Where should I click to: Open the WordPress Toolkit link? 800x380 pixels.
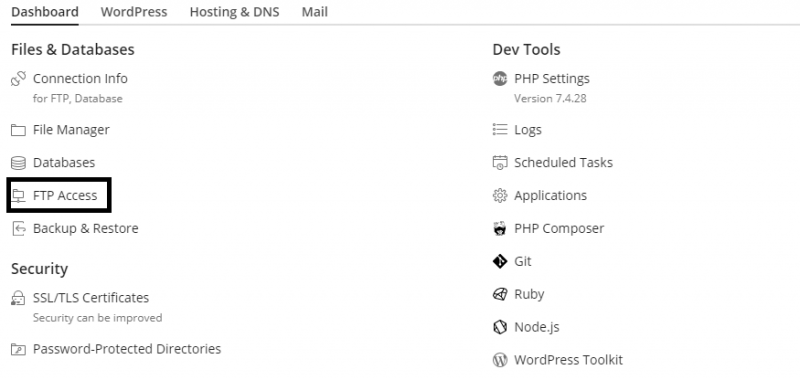tap(568, 360)
